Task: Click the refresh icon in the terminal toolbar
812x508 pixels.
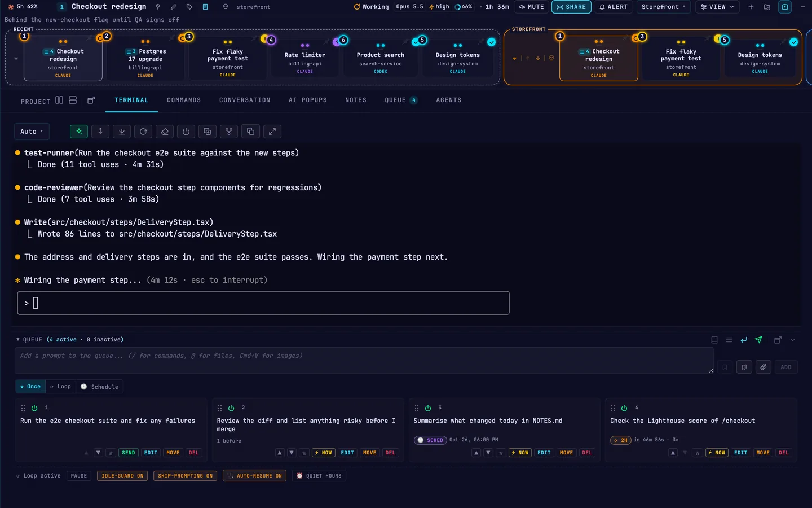Action: coord(143,132)
